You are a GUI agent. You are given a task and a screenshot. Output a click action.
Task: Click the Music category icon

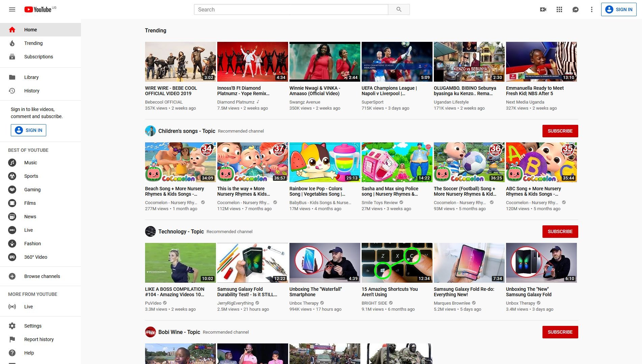12,163
